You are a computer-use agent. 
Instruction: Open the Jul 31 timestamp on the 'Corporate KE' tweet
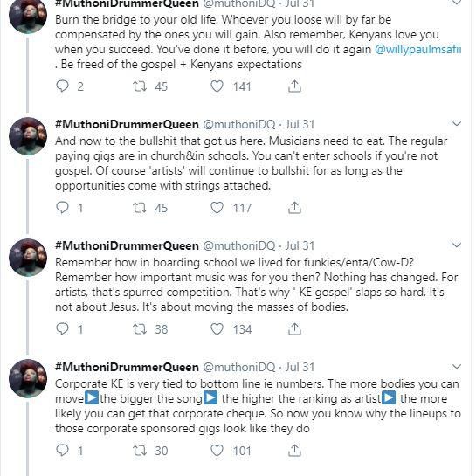(300, 367)
